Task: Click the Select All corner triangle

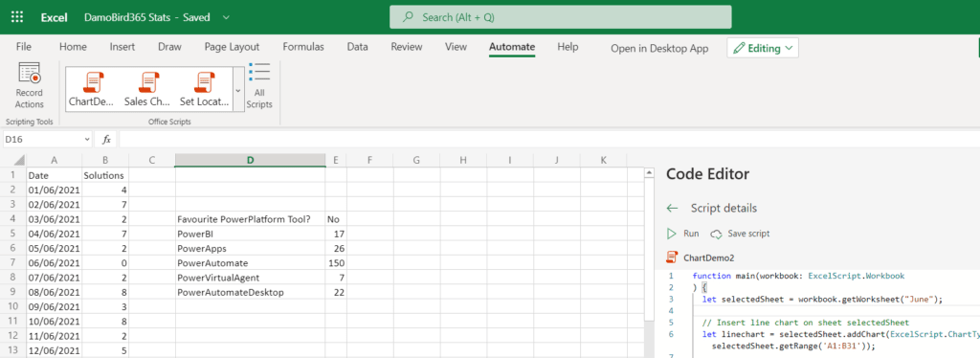Action: [19, 160]
